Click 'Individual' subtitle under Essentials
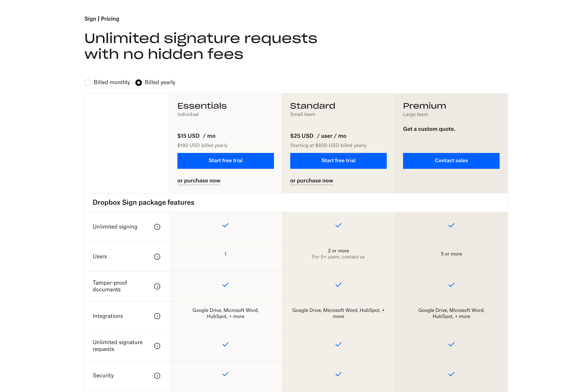The image size is (588, 392). (x=188, y=115)
